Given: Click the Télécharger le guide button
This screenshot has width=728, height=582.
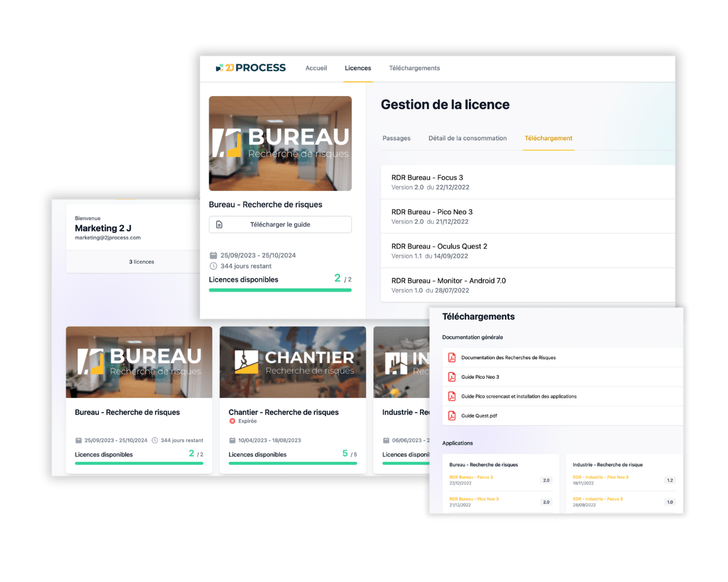Looking at the screenshot, I should (280, 225).
